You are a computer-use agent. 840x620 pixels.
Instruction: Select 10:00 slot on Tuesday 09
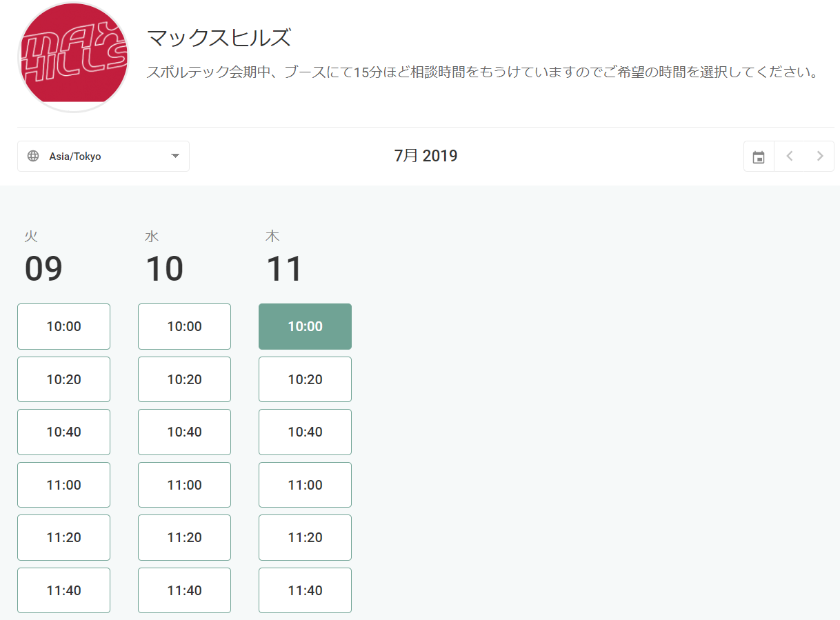(63, 326)
